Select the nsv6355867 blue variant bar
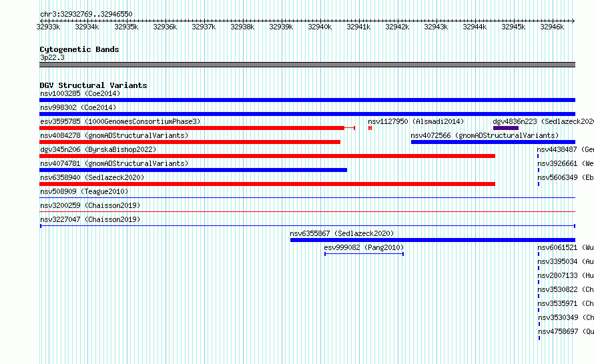This screenshot has height=364, width=594. point(432,240)
